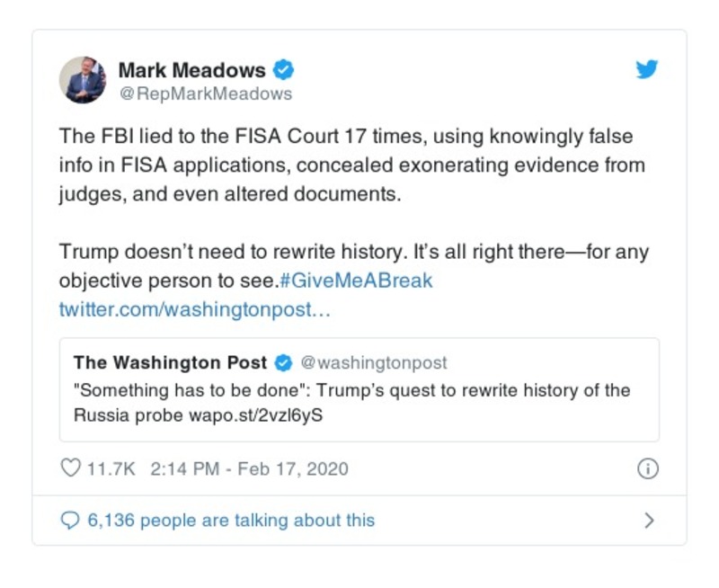This screenshot has height=588, width=719.
Task: Like the tweet with the heart icon
Action: [70, 468]
